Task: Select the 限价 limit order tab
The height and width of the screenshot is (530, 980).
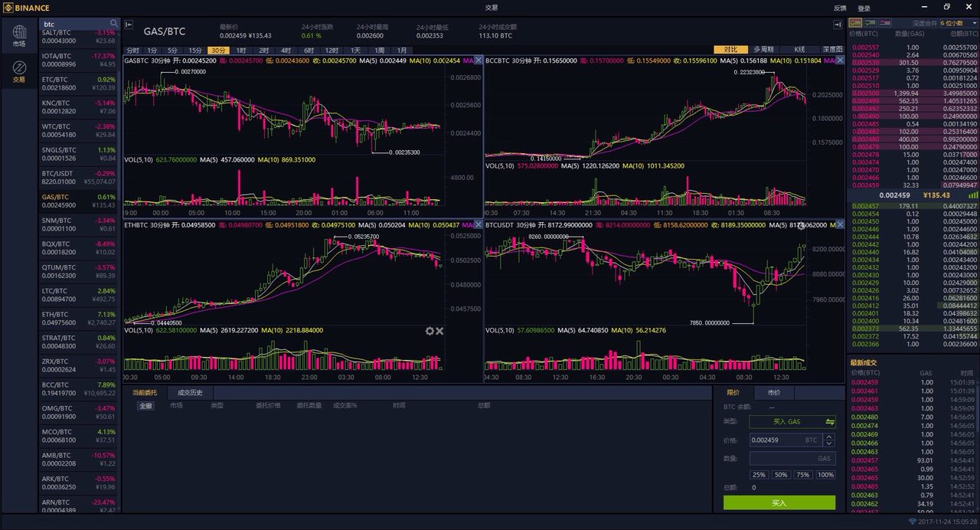Action: [733, 392]
